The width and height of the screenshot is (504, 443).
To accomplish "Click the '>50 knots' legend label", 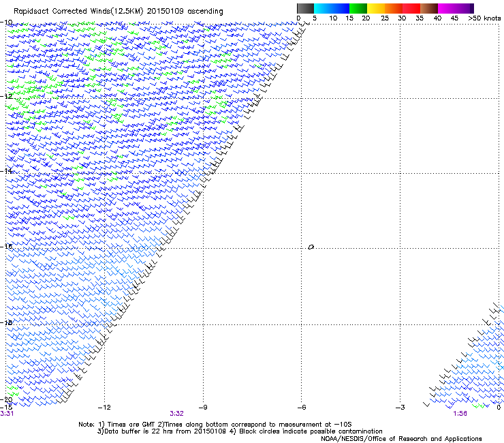I will coord(484,18).
